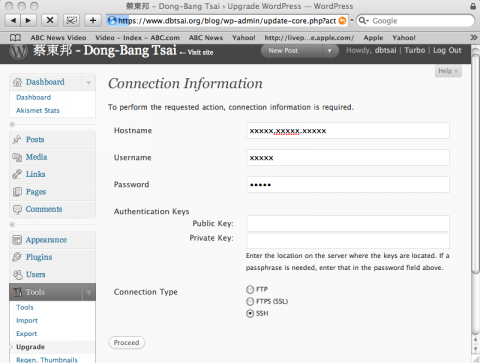The width and height of the screenshot is (480, 363).
Task: Click the WordPress logo icon
Action: pyautogui.click(x=18, y=51)
